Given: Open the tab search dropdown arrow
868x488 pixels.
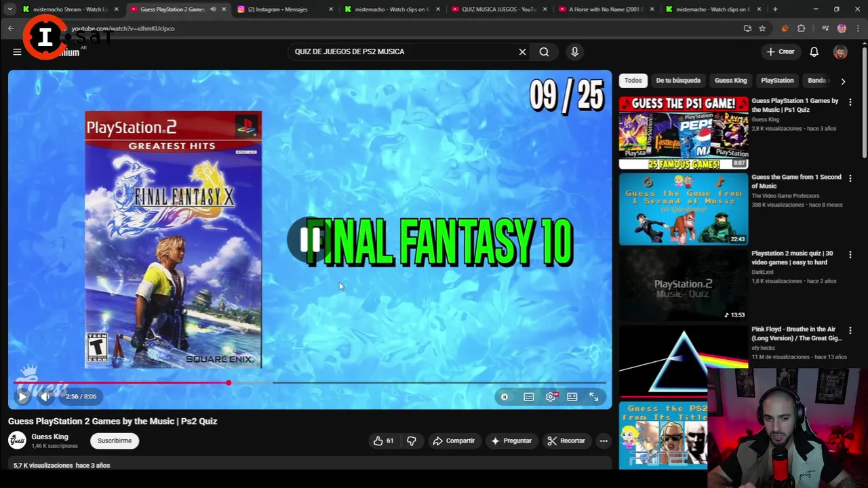Looking at the screenshot, I should [9, 9].
